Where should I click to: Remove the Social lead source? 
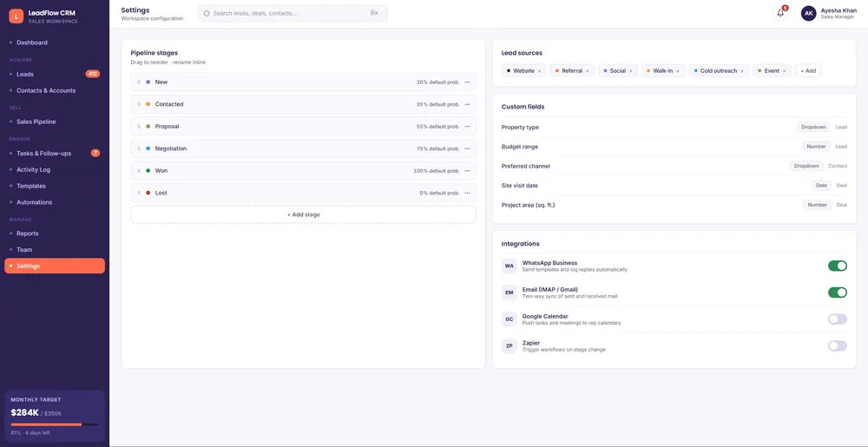[630, 71]
